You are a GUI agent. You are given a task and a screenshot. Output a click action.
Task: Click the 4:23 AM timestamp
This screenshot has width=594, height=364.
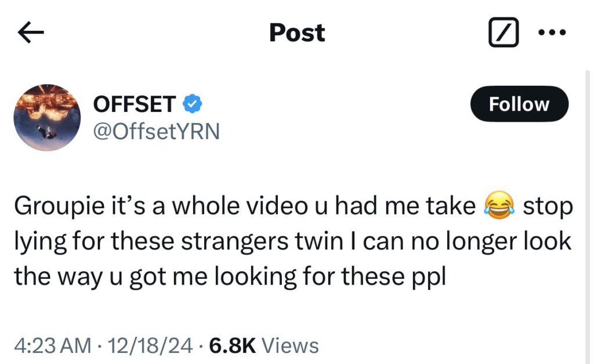[x=53, y=345]
